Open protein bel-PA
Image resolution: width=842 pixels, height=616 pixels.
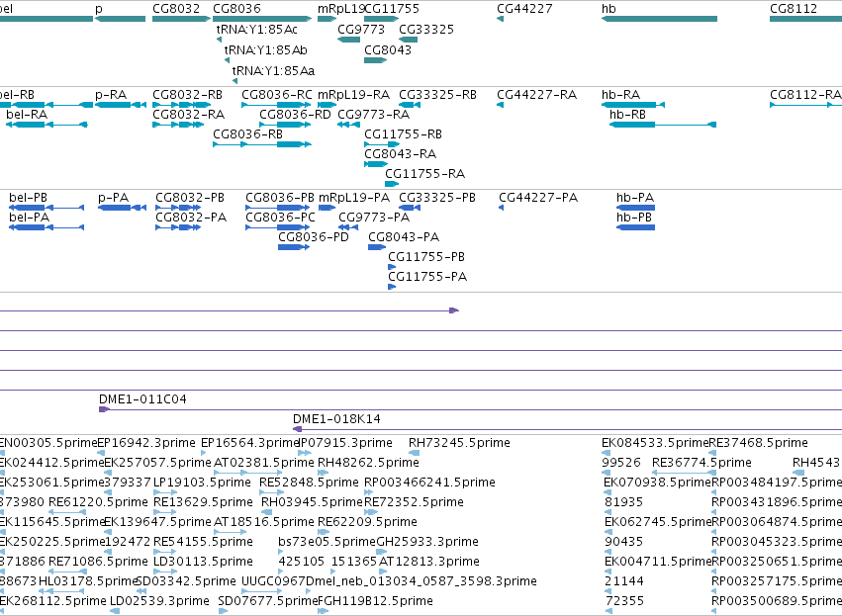point(47,227)
